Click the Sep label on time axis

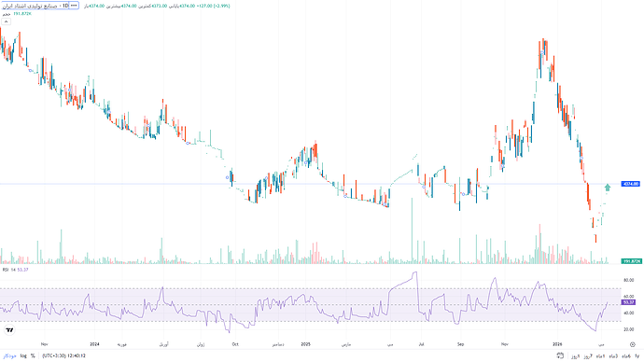pyautogui.click(x=460, y=344)
